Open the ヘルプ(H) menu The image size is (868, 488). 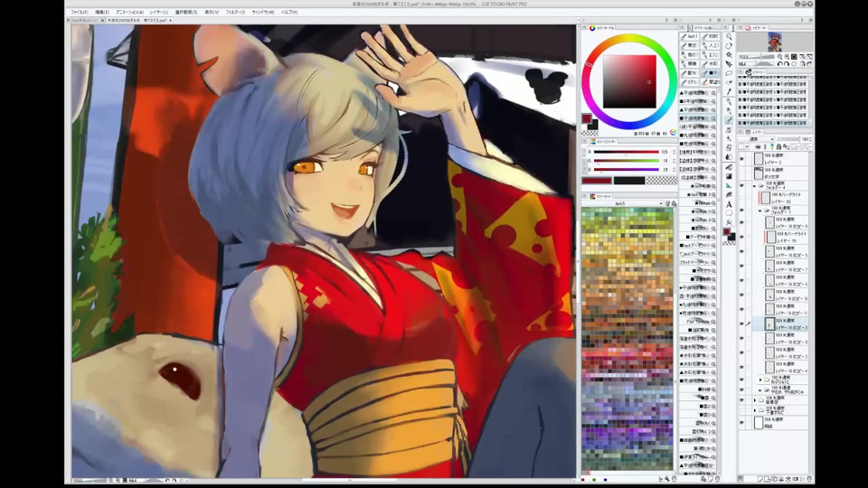tap(289, 12)
